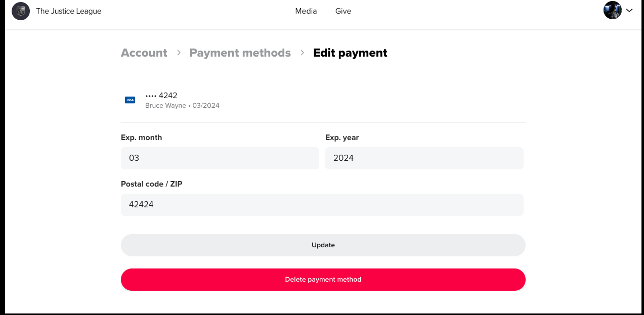The height and width of the screenshot is (315, 644).
Task: Click into the Postal code / ZIP field
Action: click(x=322, y=205)
